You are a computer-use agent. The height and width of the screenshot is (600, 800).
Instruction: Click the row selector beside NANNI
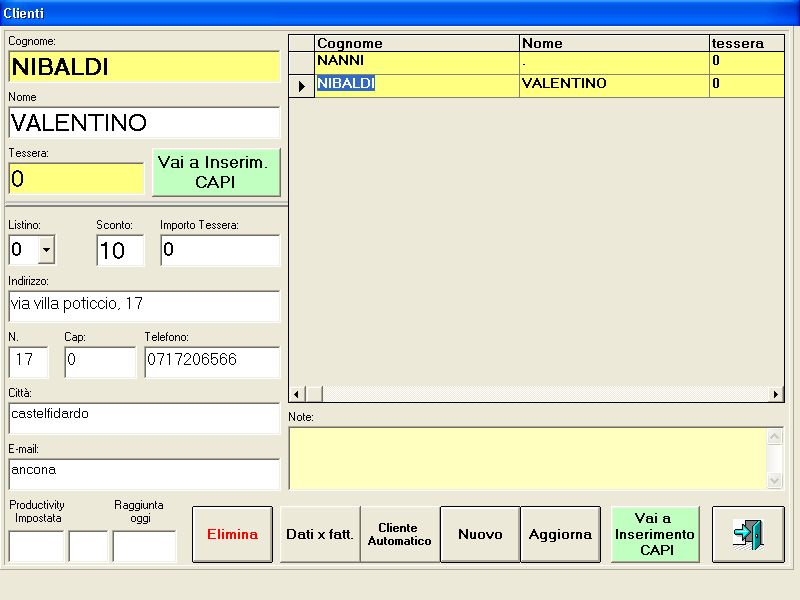(x=302, y=63)
